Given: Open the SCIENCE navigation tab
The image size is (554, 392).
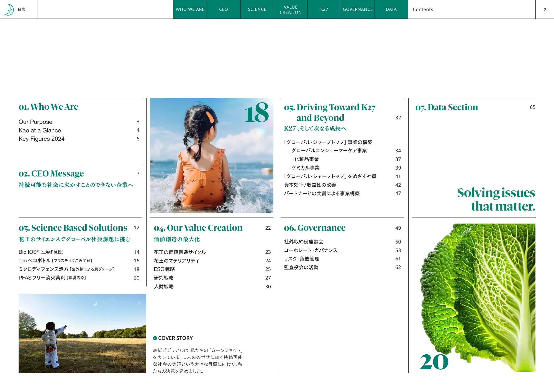Looking at the screenshot, I should click(x=257, y=9).
